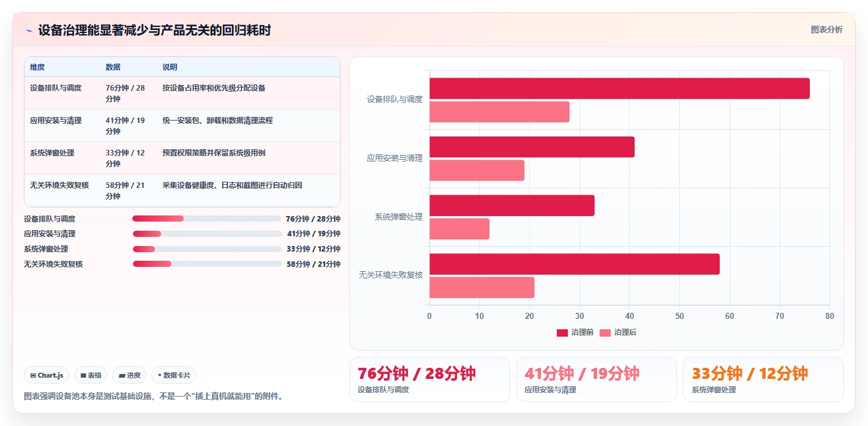Click 76分钟 / 28分钟 value beside progress bar
The height and width of the screenshot is (426, 868).
tap(313, 219)
